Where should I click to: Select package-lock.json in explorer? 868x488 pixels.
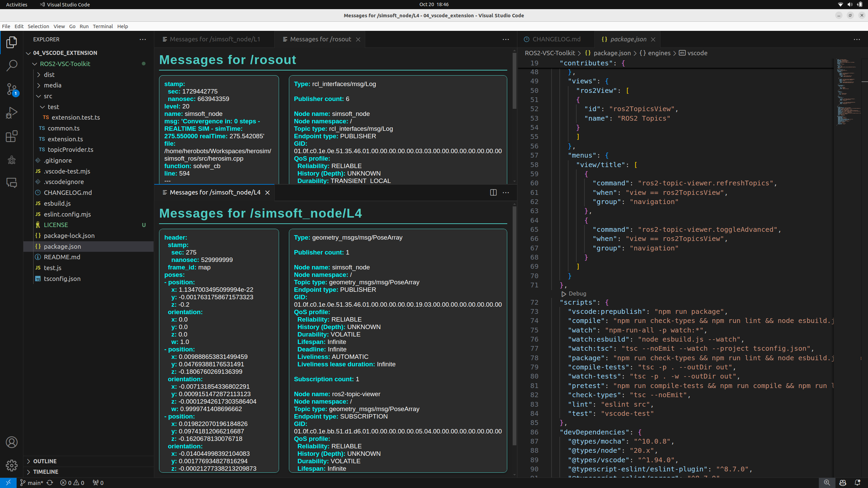pos(69,236)
